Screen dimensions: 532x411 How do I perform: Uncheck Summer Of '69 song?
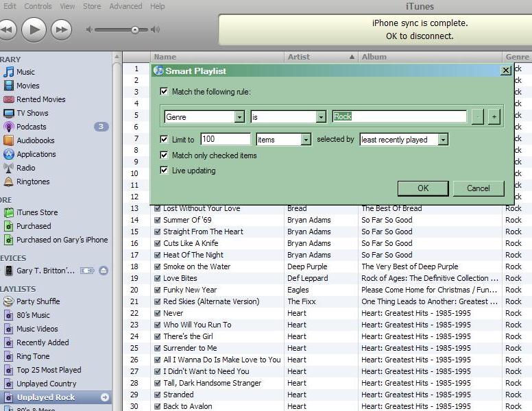coord(158,220)
